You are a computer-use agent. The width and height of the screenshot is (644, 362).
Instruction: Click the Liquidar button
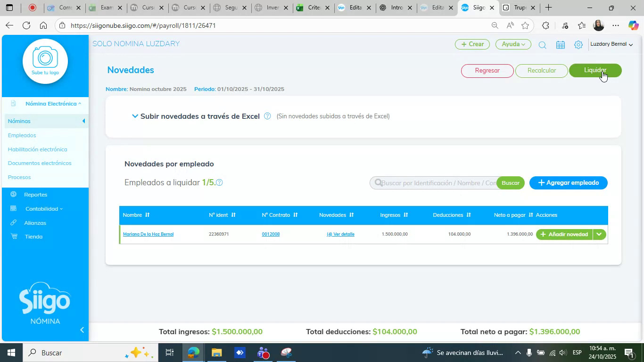pyautogui.click(x=595, y=71)
